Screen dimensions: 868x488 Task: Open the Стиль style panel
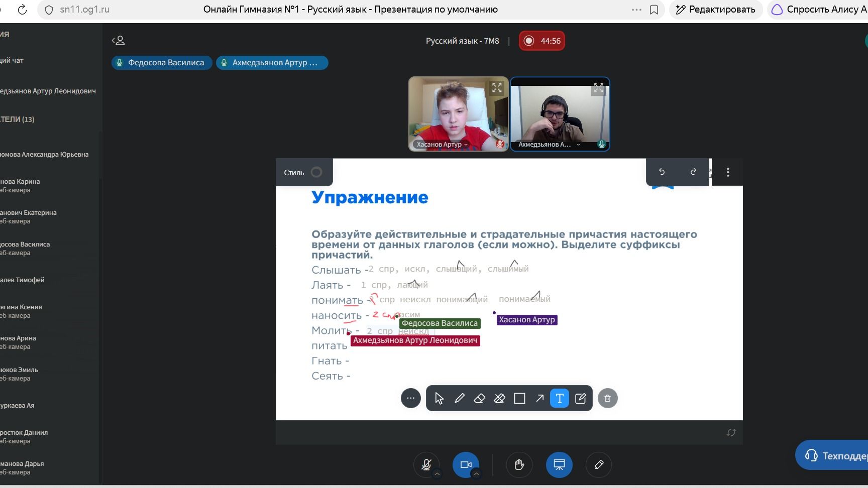pyautogui.click(x=303, y=172)
